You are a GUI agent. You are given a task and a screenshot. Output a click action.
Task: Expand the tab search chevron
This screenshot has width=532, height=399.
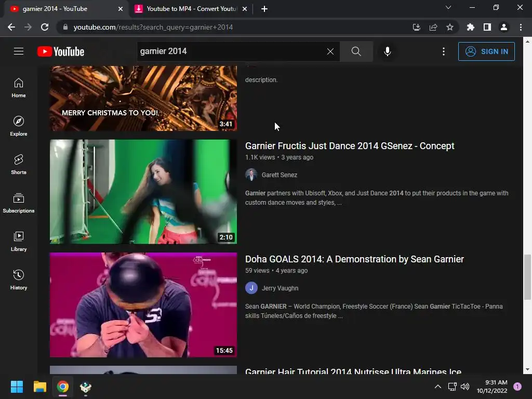click(448, 7)
